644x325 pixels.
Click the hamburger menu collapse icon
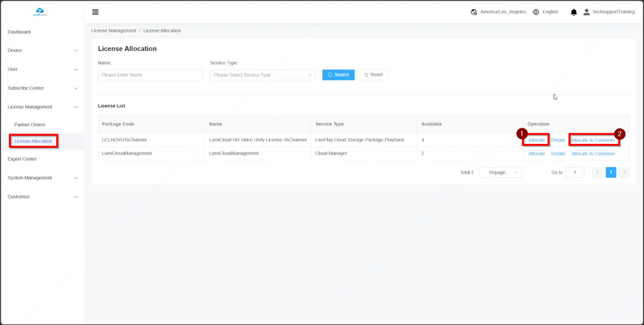click(x=95, y=12)
